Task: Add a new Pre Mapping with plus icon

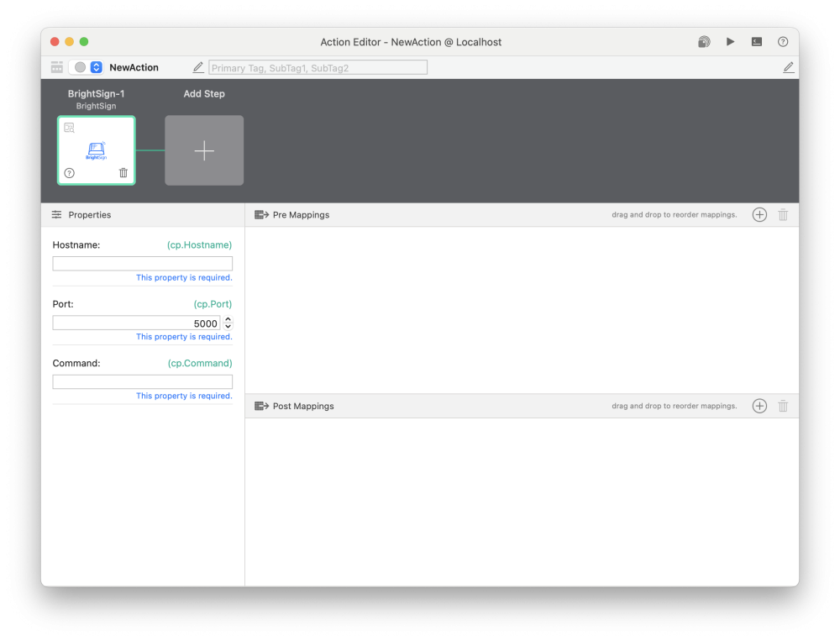Action: pyautogui.click(x=759, y=215)
